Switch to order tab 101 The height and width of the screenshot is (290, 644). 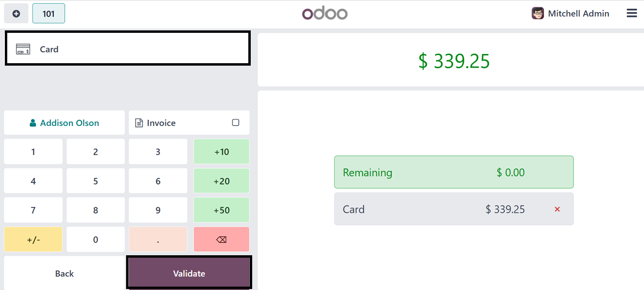point(49,14)
